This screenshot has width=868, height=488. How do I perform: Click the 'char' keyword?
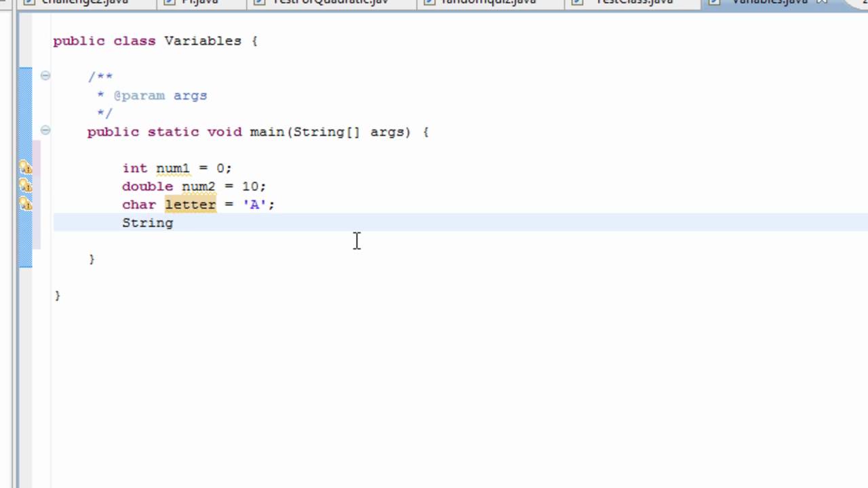click(x=139, y=205)
